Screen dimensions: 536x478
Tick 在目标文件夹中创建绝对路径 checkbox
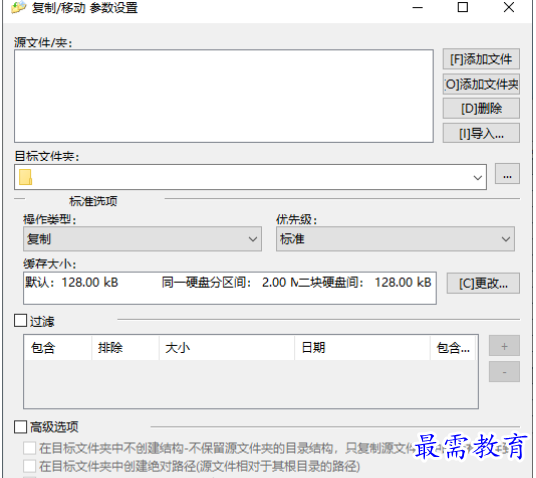click(29, 466)
